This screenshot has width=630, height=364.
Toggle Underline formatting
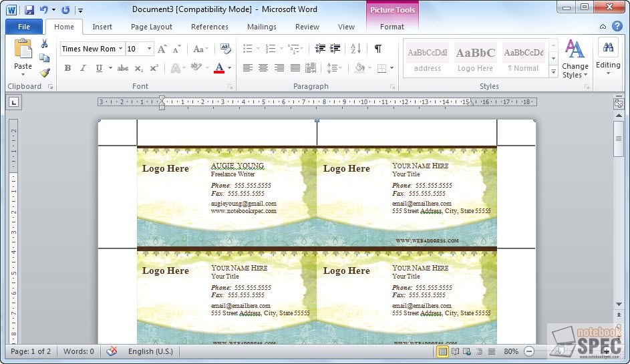point(99,68)
